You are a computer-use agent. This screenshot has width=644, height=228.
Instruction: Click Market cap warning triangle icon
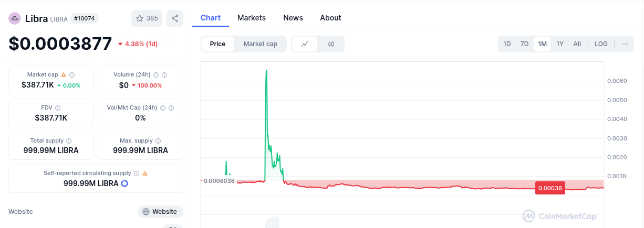tap(64, 75)
